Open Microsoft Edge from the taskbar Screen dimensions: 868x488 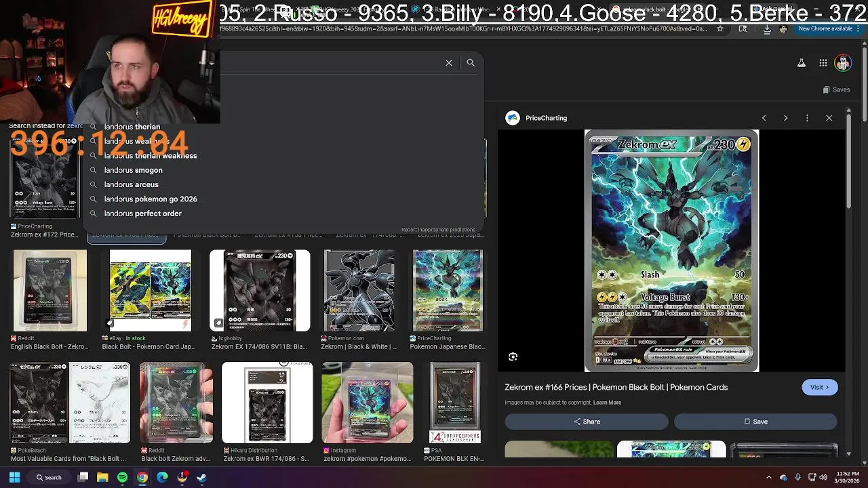coord(162,477)
